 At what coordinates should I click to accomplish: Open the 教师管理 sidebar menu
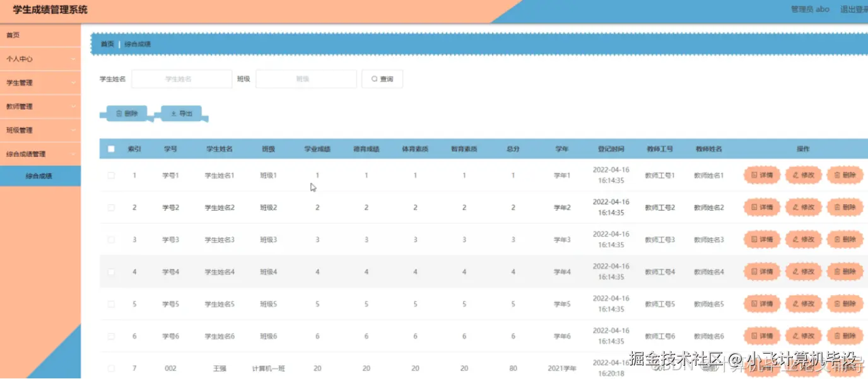point(40,107)
